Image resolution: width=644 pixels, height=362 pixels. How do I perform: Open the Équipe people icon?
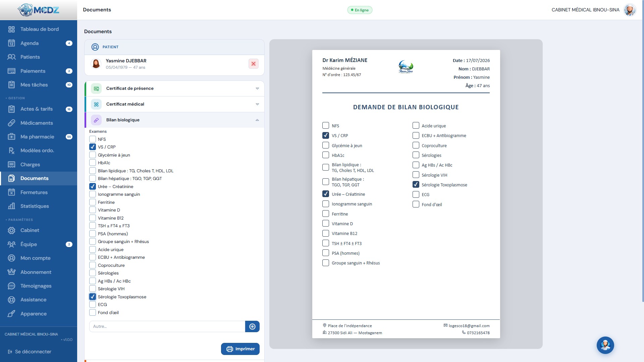(x=11, y=244)
